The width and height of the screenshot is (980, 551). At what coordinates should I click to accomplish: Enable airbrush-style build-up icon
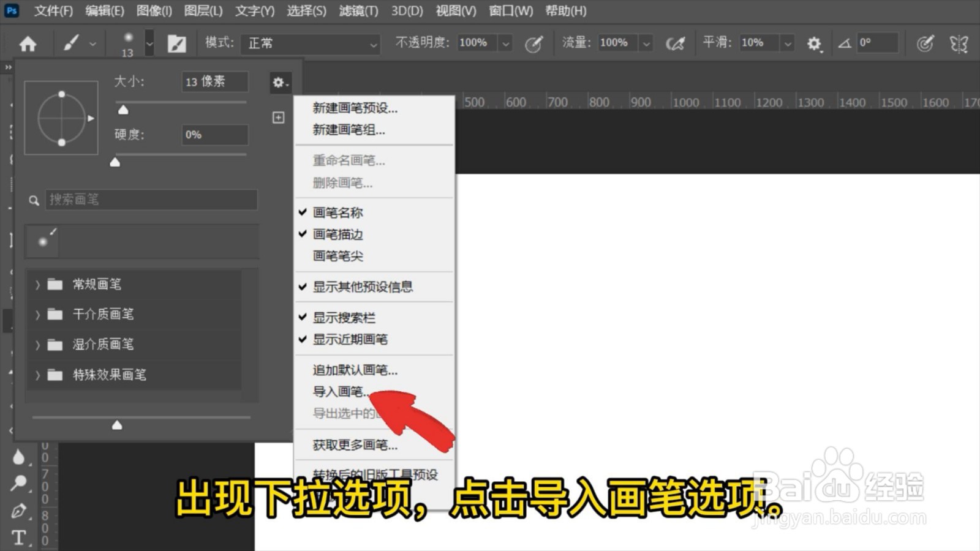pyautogui.click(x=675, y=43)
